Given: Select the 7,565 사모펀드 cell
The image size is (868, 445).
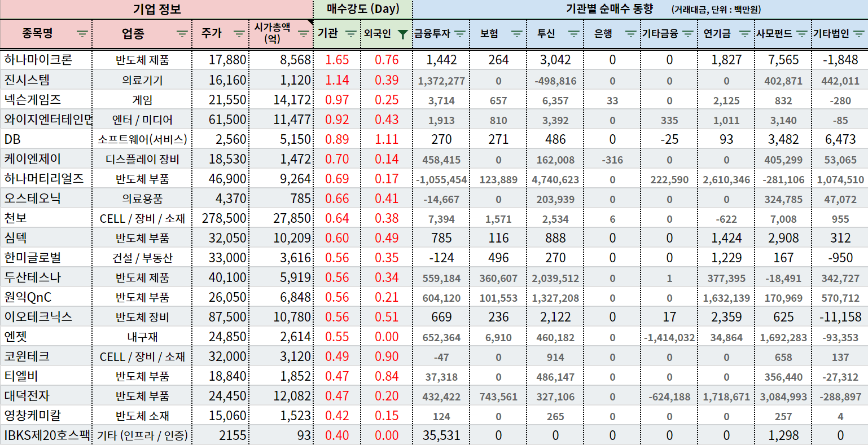Looking at the screenshot, I should (x=783, y=60).
